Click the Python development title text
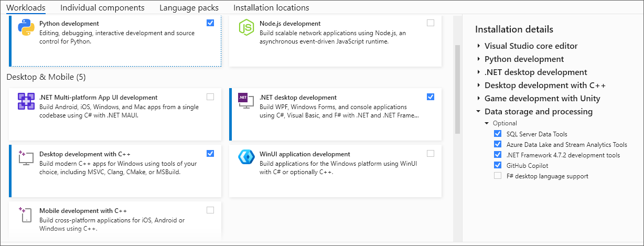 (69, 24)
